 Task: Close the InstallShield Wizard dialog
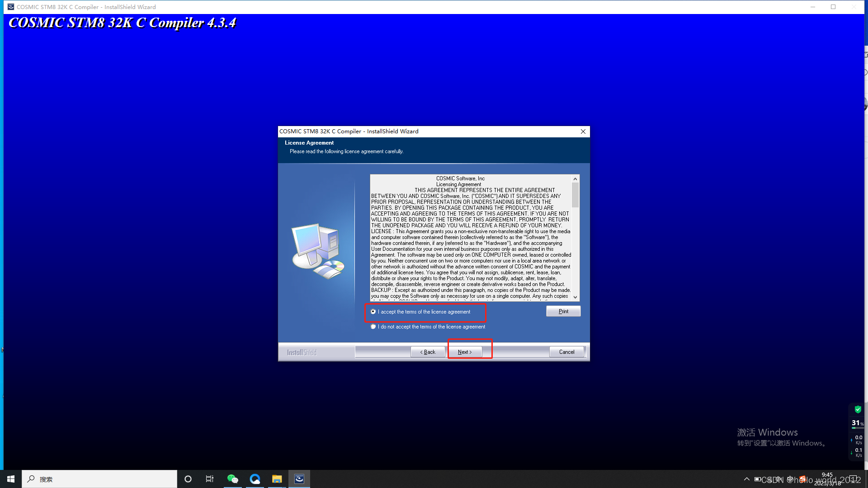(x=583, y=131)
